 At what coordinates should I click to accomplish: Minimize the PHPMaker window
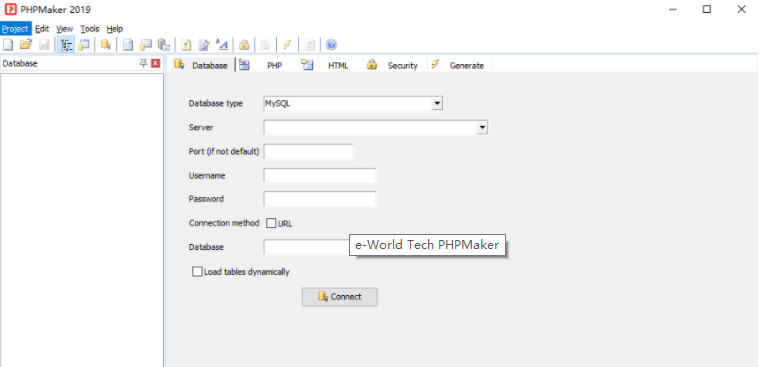tap(672, 9)
